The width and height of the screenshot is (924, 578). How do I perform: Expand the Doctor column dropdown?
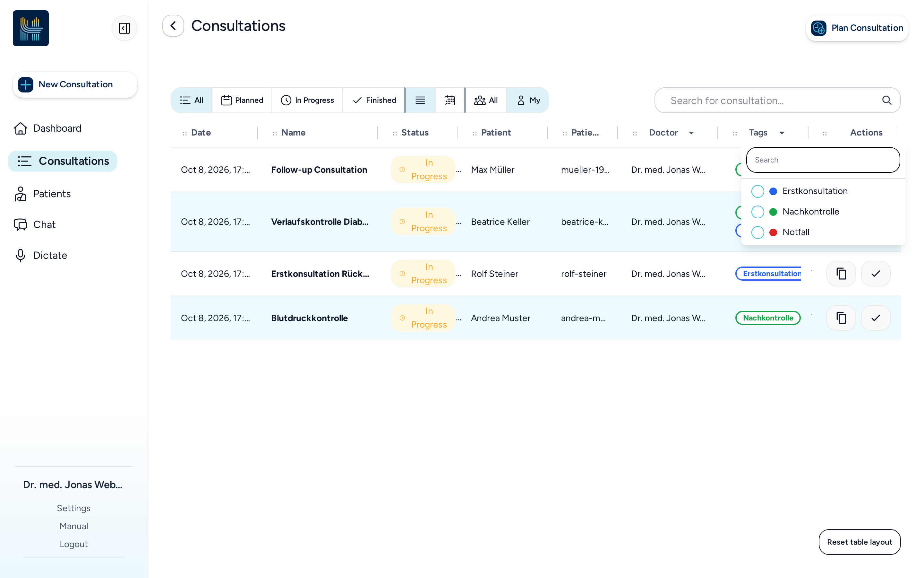click(x=691, y=133)
